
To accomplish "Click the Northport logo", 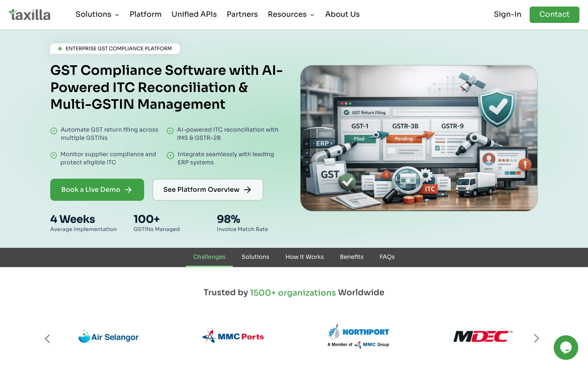I will tap(358, 337).
